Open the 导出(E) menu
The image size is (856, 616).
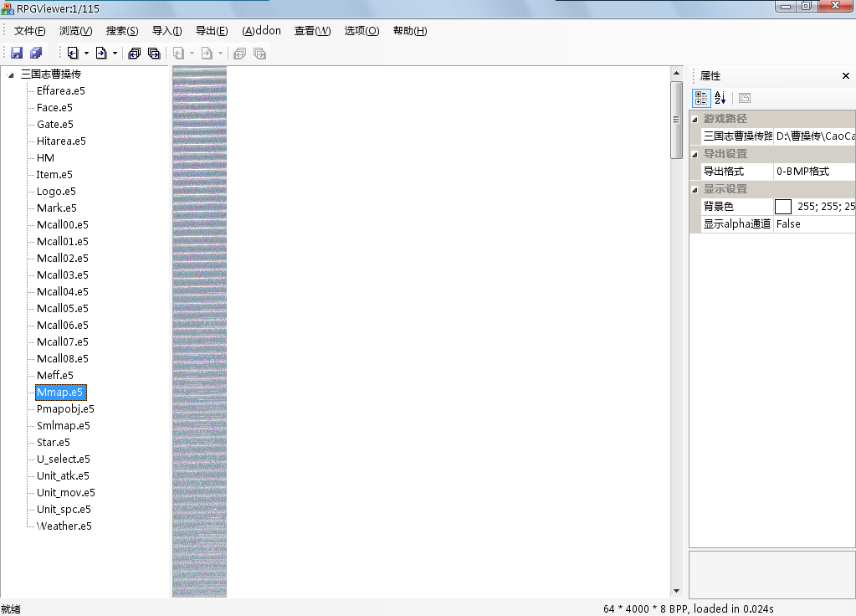pyautogui.click(x=211, y=31)
